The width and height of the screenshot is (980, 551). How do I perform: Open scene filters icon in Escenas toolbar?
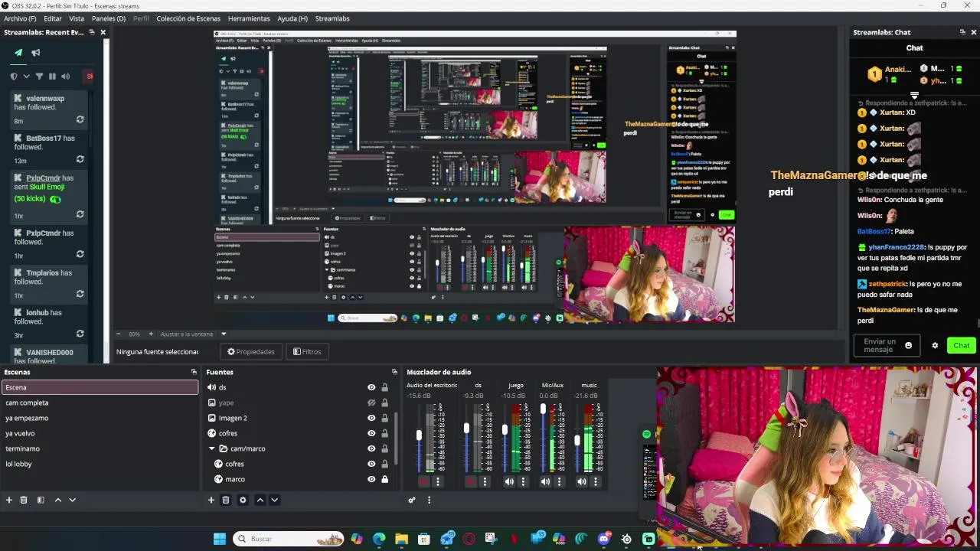click(x=41, y=500)
